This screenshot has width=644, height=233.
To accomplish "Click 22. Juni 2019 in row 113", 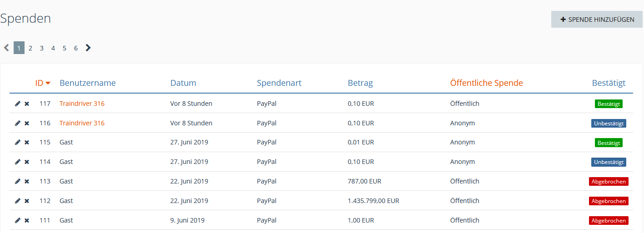I will click(x=189, y=181).
